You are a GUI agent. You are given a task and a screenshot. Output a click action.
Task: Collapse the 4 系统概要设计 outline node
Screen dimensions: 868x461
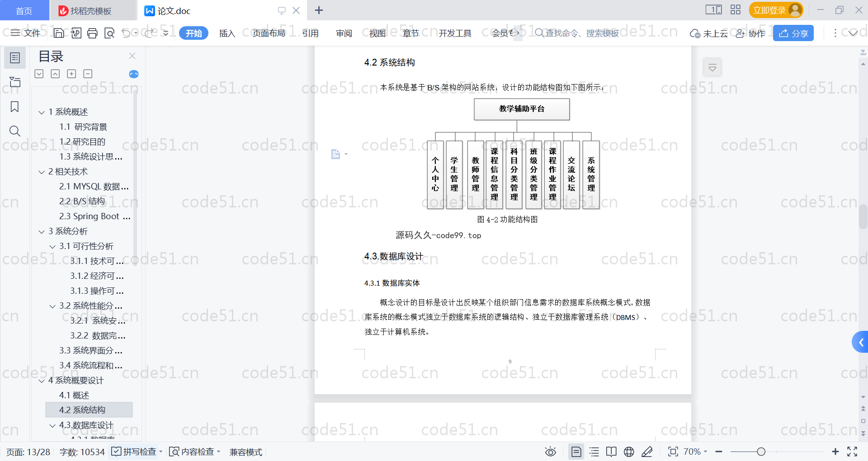tap(42, 381)
